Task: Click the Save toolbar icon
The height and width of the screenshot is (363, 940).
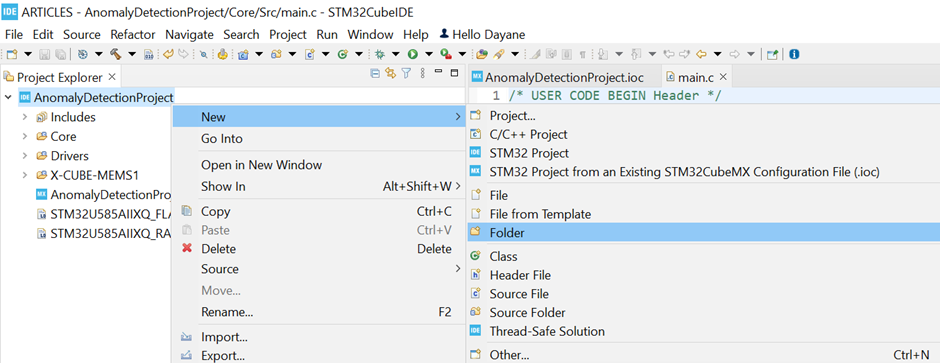Action: [44, 54]
